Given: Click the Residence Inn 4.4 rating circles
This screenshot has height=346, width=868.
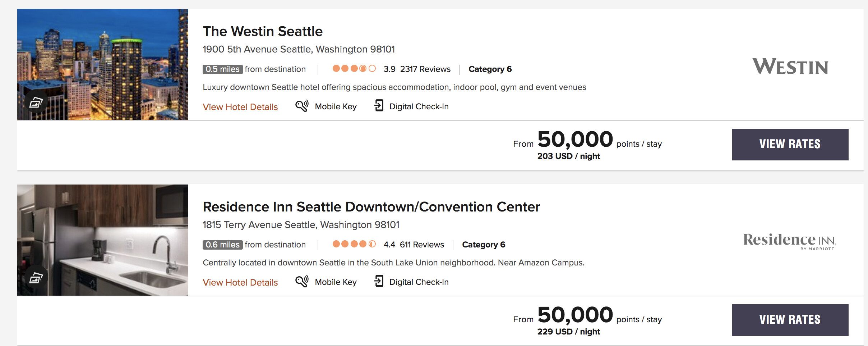Looking at the screenshot, I should point(354,244).
